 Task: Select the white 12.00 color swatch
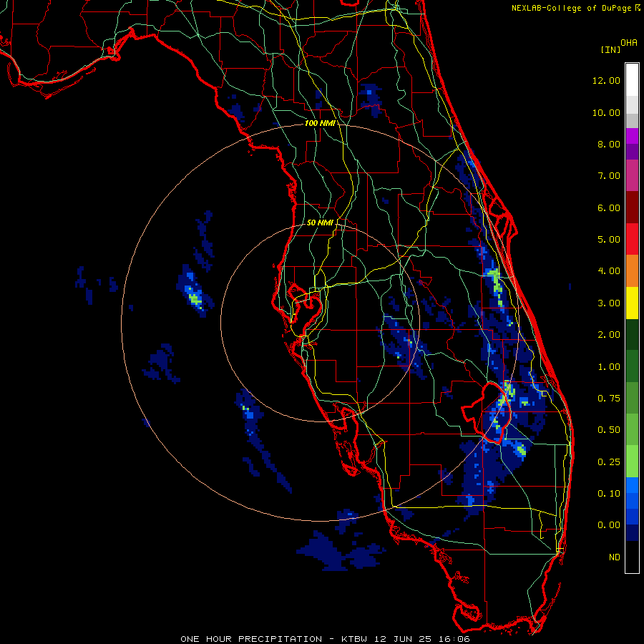632,80
